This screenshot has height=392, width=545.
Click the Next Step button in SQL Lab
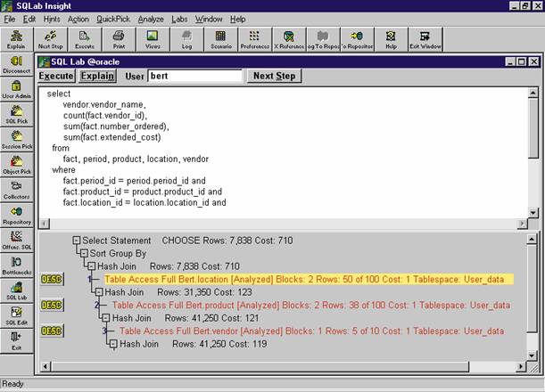tap(274, 76)
